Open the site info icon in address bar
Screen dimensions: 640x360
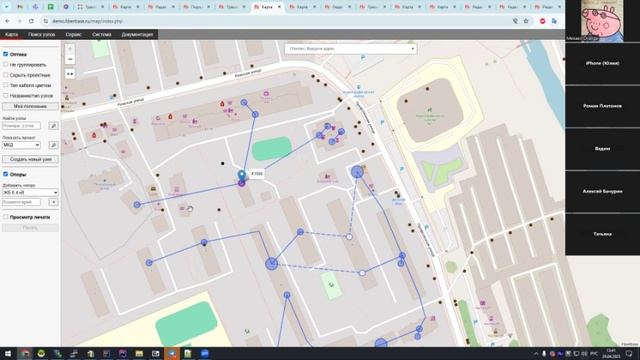pos(45,21)
